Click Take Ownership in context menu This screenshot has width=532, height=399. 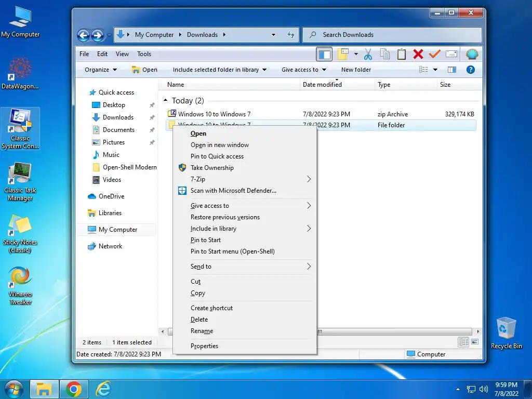tap(245, 168)
